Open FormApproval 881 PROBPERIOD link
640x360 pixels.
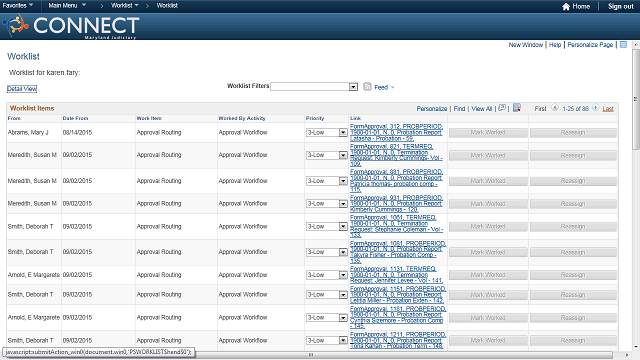(x=396, y=181)
